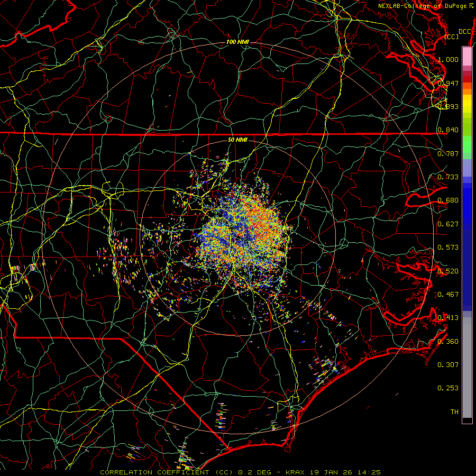Image resolution: width=476 pixels, height=476 pixels.
Task: Select the 0.413 scale value
Action: point(448,318)
